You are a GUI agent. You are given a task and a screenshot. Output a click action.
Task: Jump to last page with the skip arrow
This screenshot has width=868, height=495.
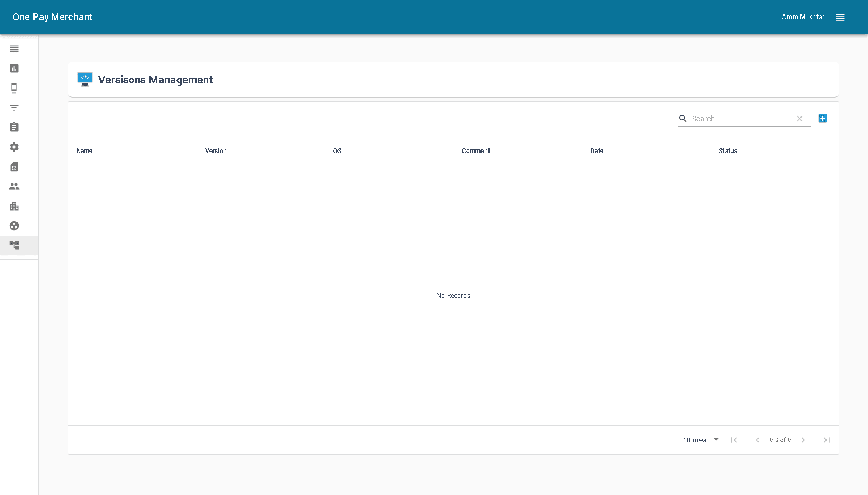point(827,440)
